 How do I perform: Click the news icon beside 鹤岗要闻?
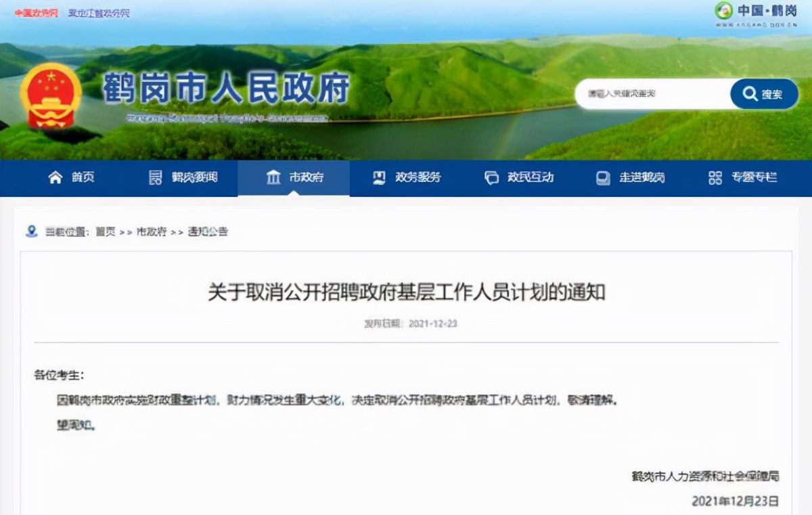click(156, 177)
